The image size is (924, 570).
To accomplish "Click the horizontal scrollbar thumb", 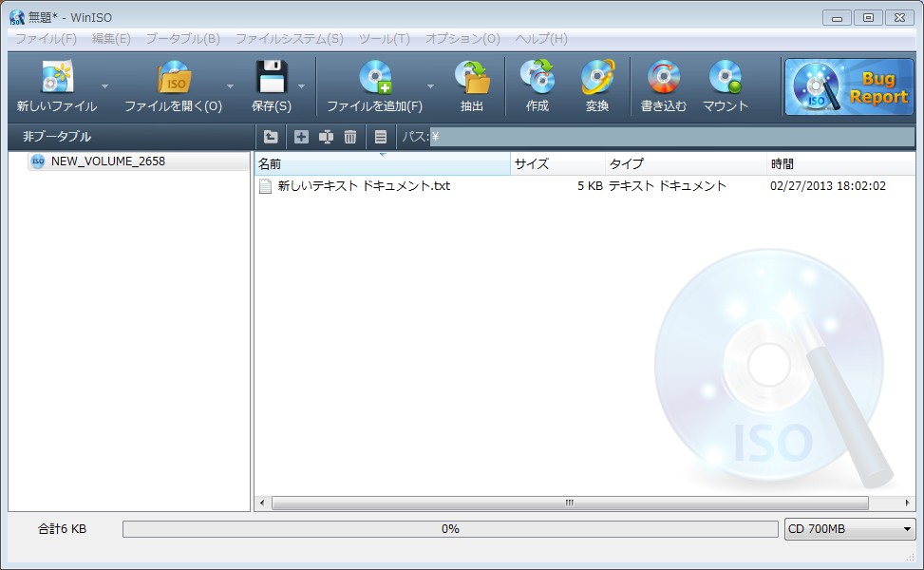I will click(570, 503).
